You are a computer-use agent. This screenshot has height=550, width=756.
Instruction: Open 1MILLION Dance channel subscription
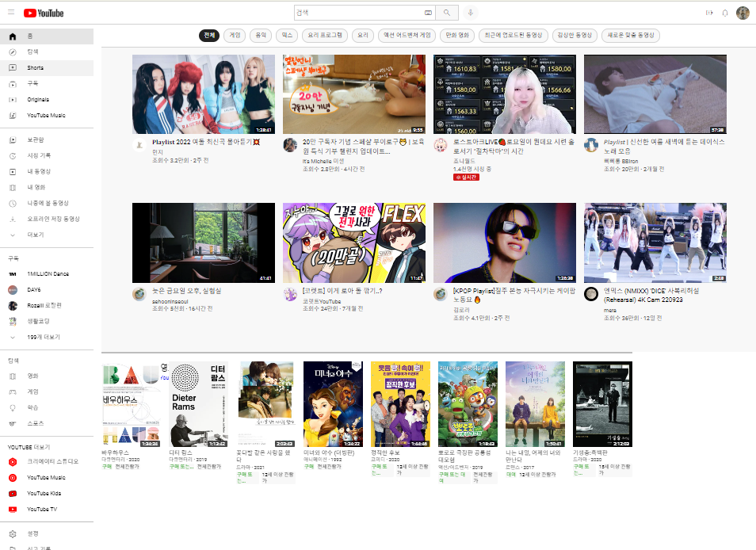click(47, 273)
